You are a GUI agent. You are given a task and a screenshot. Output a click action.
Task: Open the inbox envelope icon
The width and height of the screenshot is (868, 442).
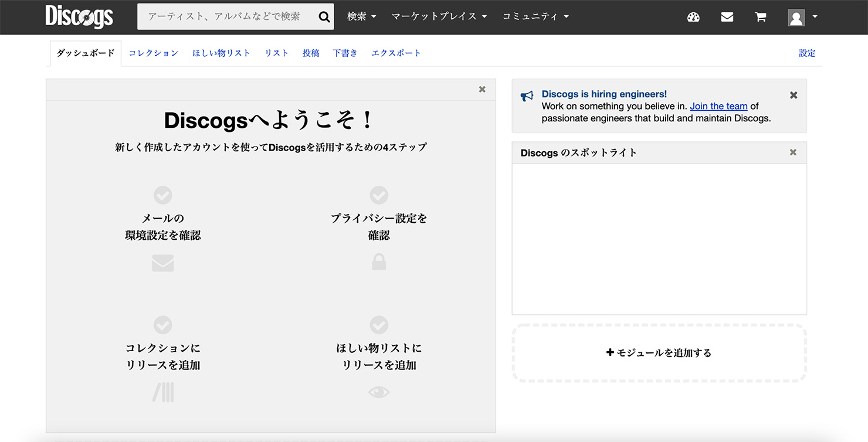tap(727, 17)
